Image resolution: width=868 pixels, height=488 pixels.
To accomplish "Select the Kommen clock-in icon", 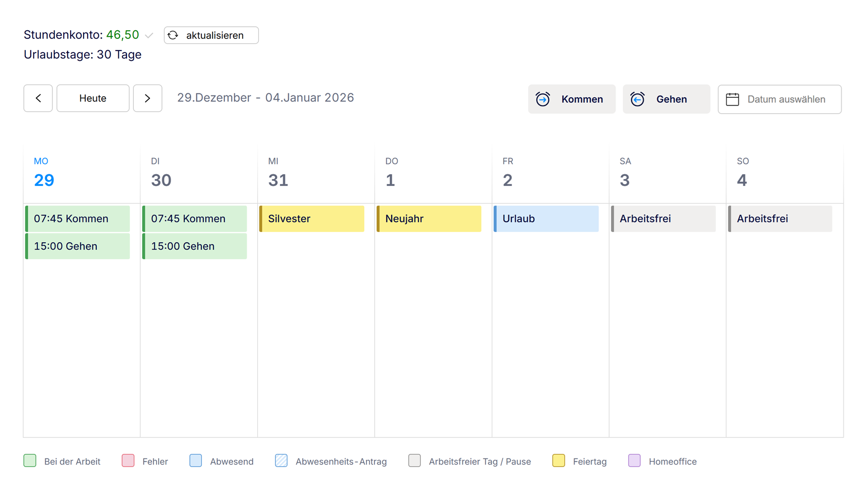I will tap(543, 99).
